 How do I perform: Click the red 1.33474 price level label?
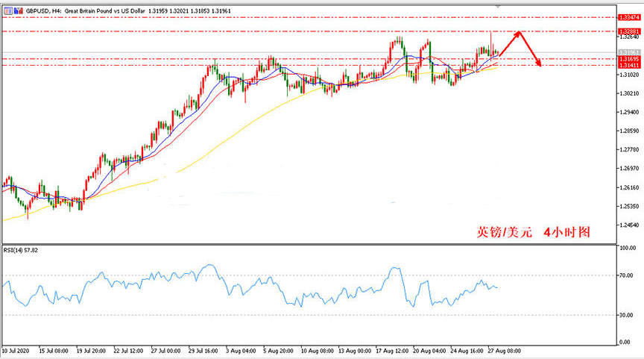click(x=629, y=18)
